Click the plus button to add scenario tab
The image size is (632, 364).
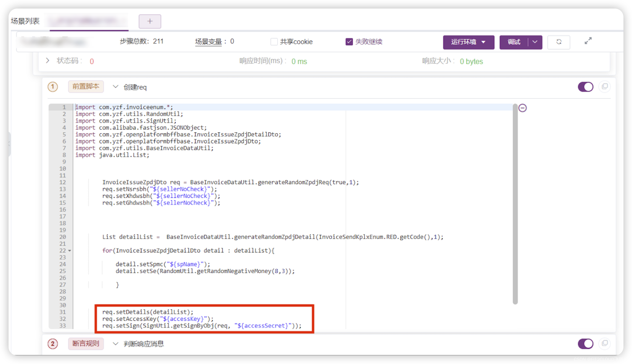click(150, 22)
